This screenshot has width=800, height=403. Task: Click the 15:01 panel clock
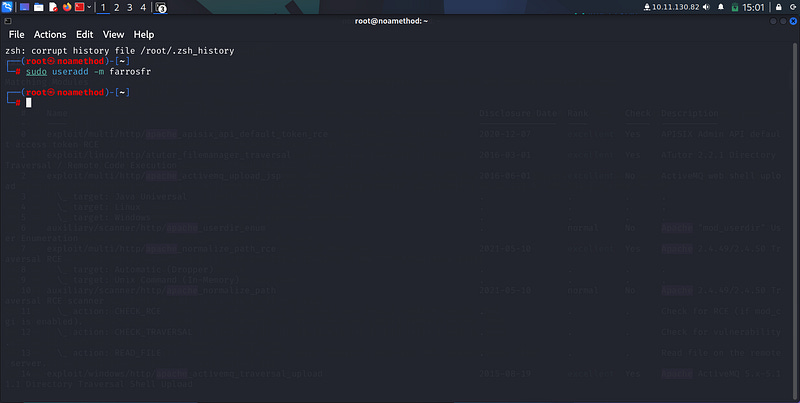click(x=754, y=7)
